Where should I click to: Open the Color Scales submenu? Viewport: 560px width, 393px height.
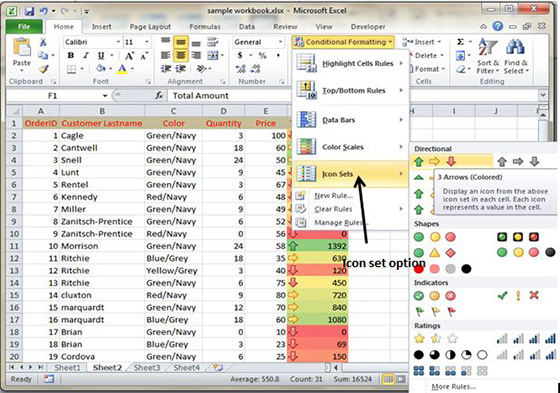(351, 147)
